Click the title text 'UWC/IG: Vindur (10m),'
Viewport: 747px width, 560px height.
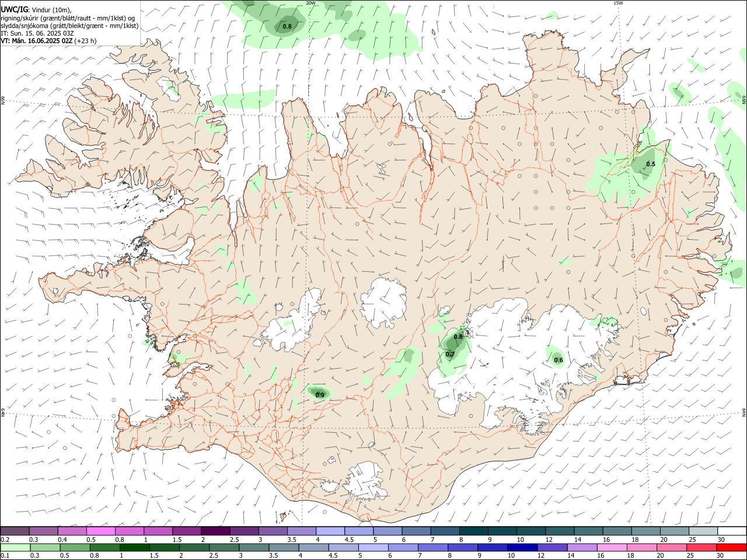tap(36, 10)
